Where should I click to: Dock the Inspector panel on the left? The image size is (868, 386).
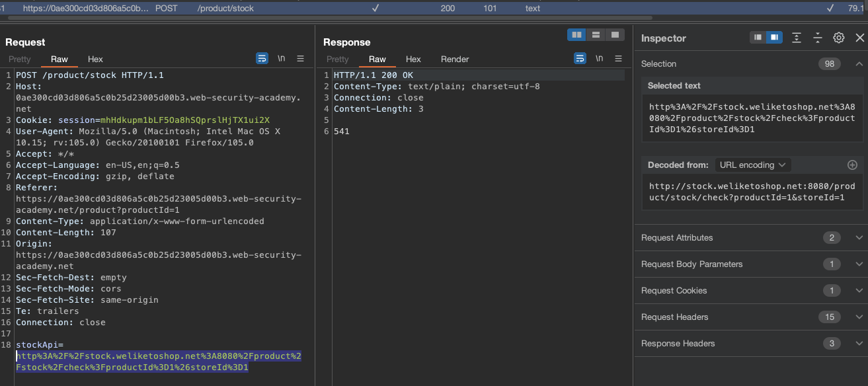coord(758,38)
